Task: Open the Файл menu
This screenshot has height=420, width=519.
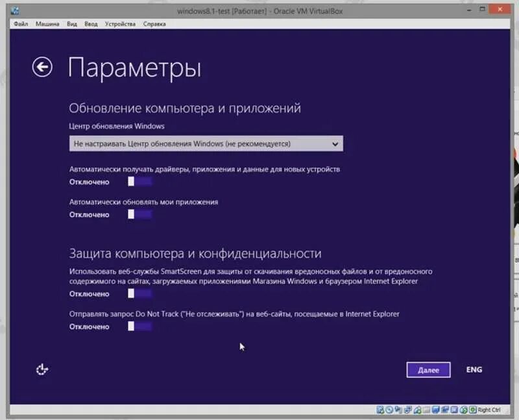Action: [x=21, y=24]
